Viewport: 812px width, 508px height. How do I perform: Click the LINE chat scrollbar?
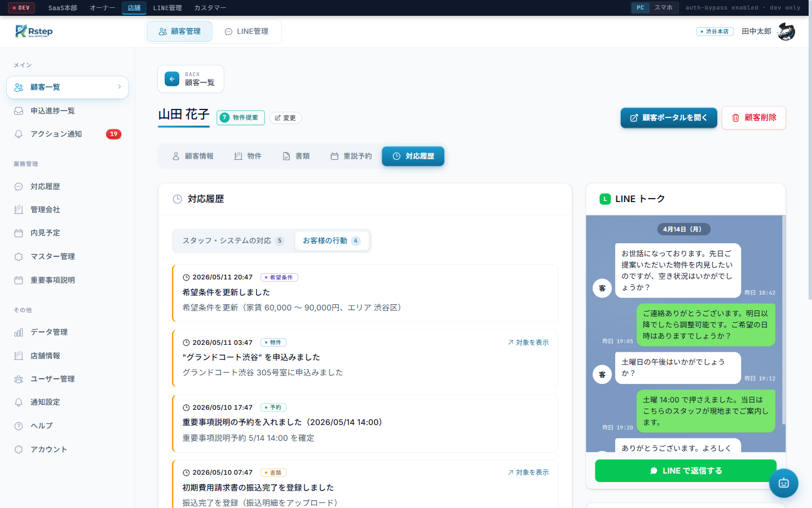pyautogui.click(x=784, y=319)
